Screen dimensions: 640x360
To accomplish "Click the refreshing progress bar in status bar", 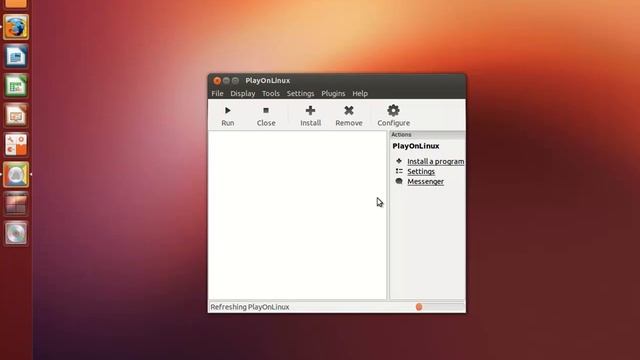I will point(439,307).
